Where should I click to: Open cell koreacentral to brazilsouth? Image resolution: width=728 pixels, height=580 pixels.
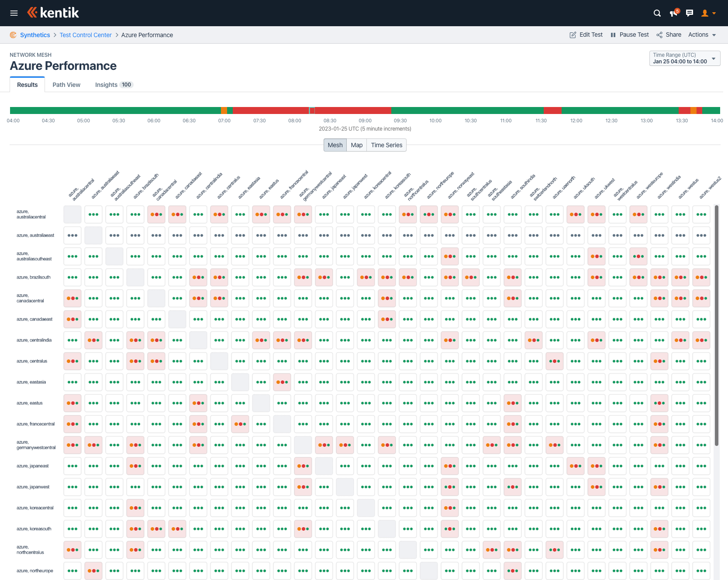(x=135, y=508)
